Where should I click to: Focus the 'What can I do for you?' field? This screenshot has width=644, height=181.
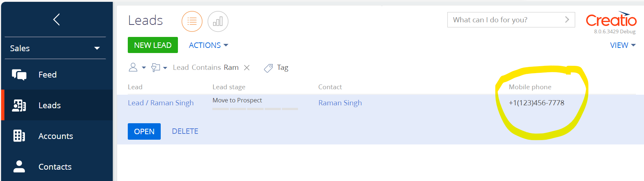point(506,20)
